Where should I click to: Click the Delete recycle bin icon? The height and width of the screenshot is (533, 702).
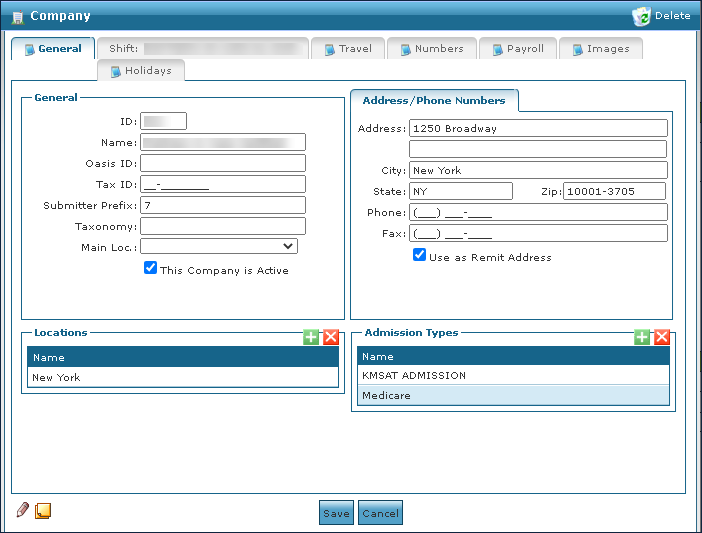click(641, 16)
